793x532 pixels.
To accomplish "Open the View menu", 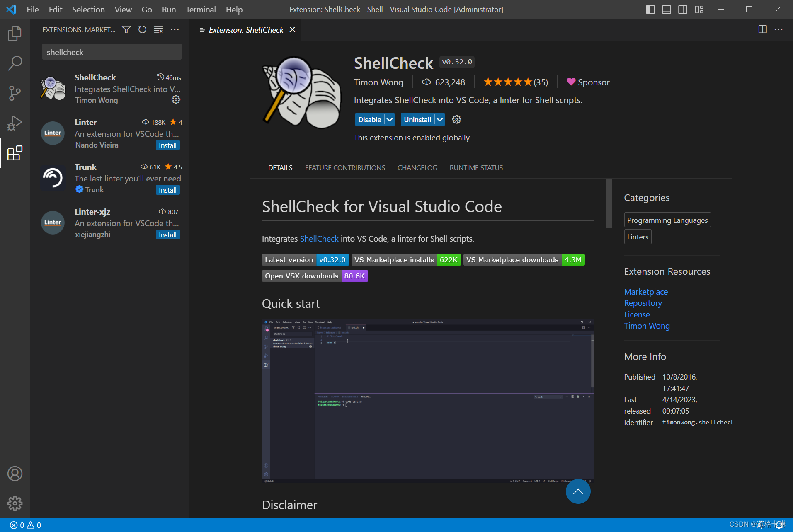I will pyautogui.click(x=123, y=10).
